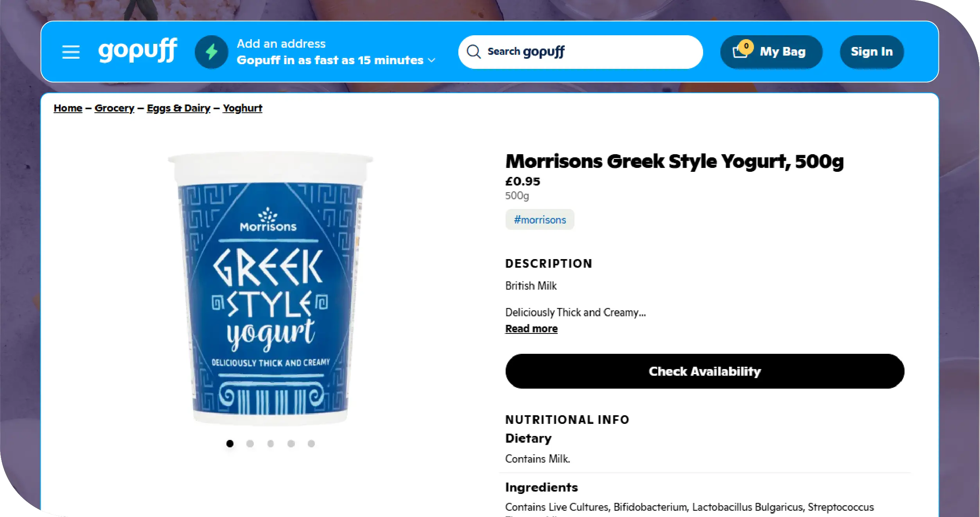Click the Sign In button
980x517 pixels.
tap(872, 52)
